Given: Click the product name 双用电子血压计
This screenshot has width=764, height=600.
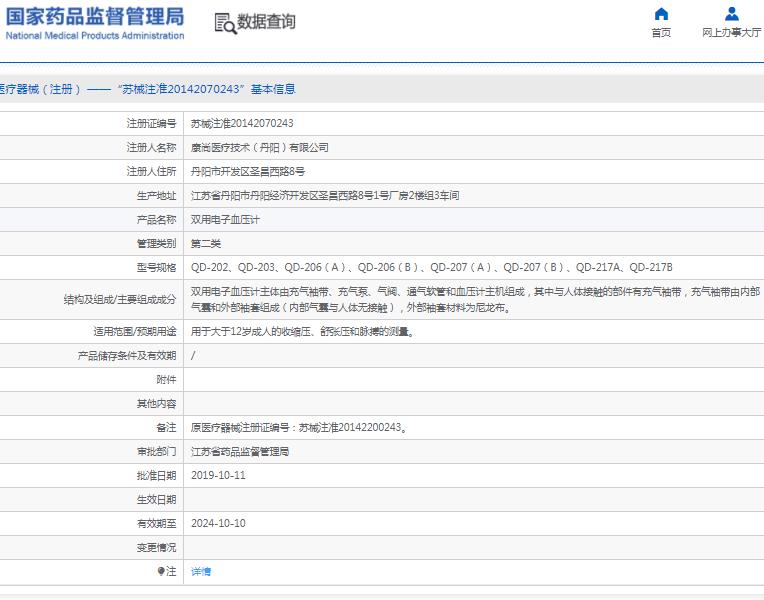Looking at the screenshot, I should coord(225,219).
